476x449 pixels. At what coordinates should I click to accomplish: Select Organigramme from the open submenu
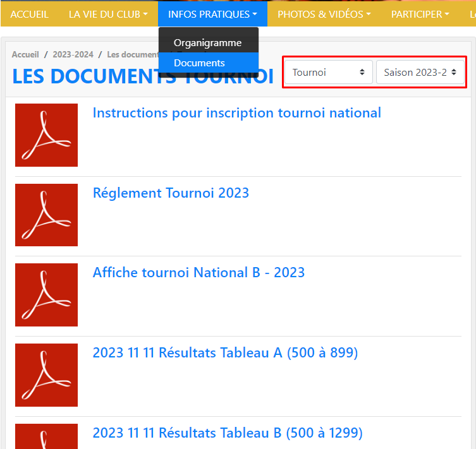point(207,43)
